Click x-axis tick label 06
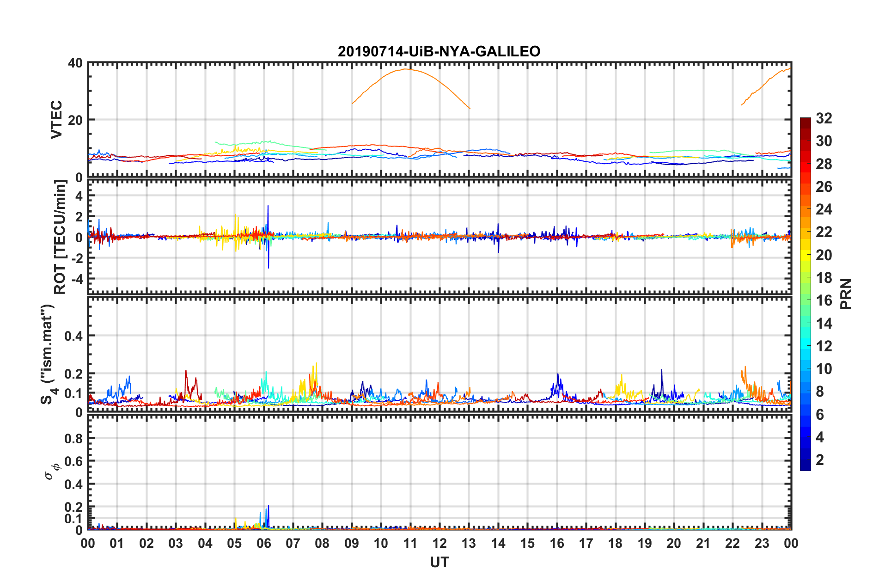Image resolution: width=879 pixels, height=588 pixels. [263, 543]
